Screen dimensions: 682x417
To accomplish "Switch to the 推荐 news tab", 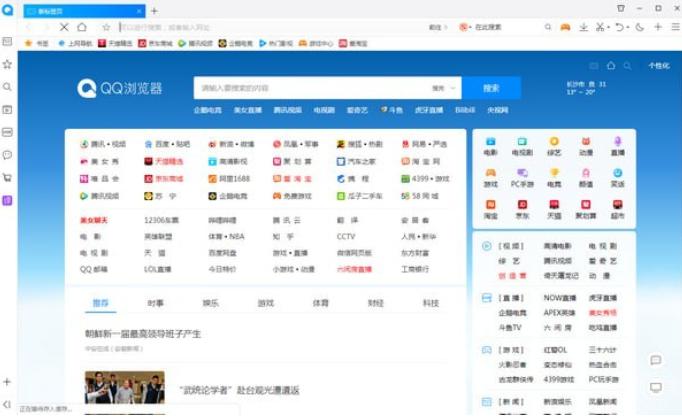I will [x=100, y=303].
